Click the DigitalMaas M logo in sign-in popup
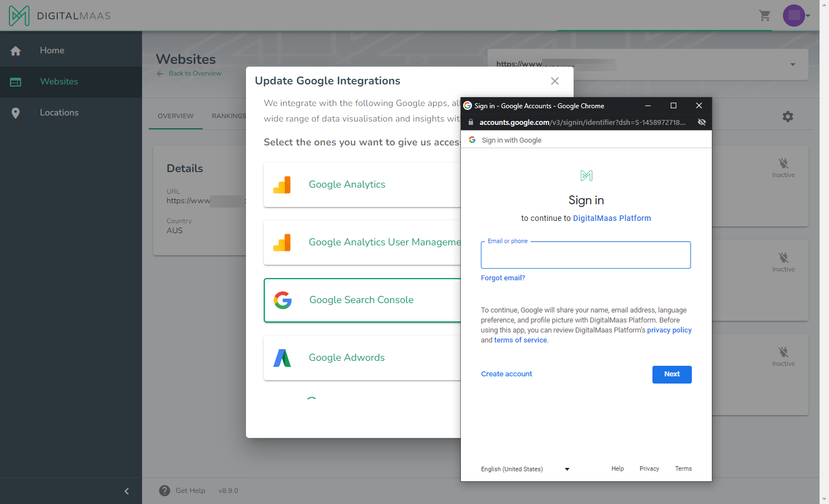 click(x=586, y=176)
